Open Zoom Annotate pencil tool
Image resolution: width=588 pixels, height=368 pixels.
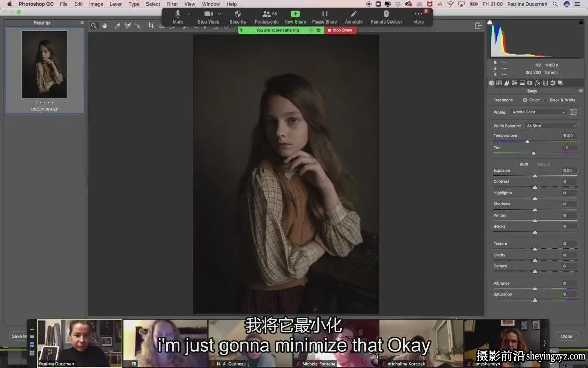[354, 17]
